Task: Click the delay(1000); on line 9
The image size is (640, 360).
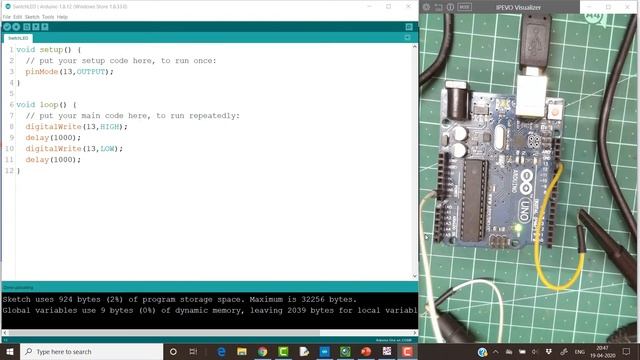Action: point(53,138)
